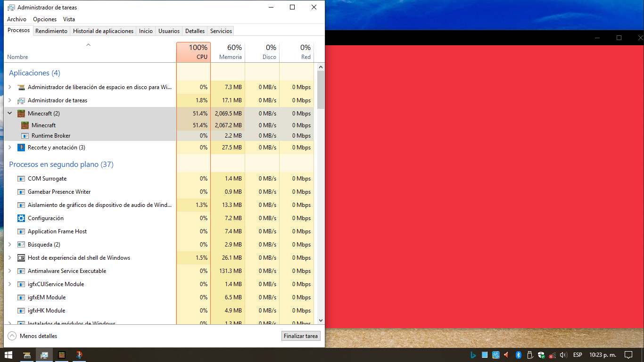Sort processes by the Memoria column
644x362 pixels.
coord(228,52)
